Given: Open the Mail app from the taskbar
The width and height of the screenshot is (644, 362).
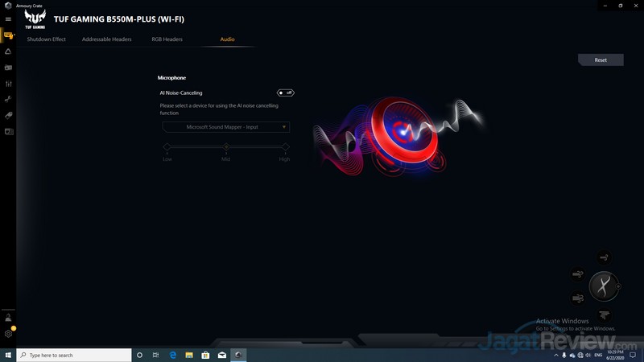Looking at the screenshot, I should [x=222, y=355].
